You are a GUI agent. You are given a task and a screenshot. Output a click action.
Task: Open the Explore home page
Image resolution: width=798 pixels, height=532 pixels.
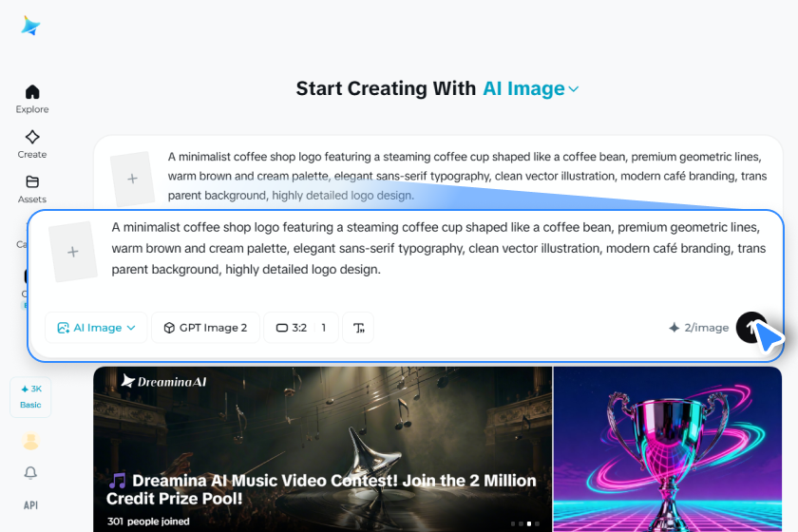[32, 99]
